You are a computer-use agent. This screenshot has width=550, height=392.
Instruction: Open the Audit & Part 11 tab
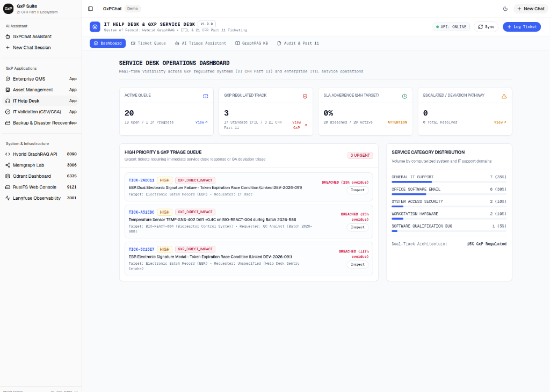298,43
